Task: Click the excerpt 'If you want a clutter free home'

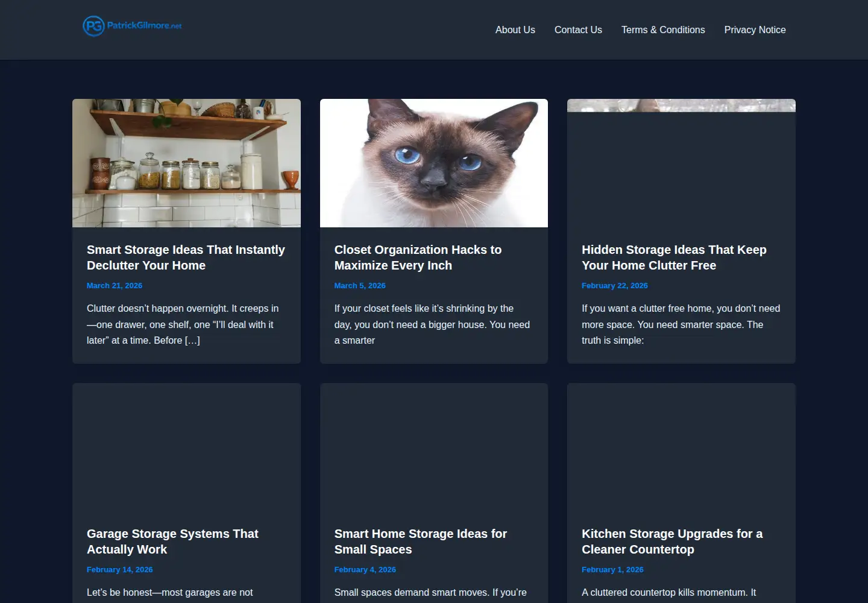Action: click(681, 324)
